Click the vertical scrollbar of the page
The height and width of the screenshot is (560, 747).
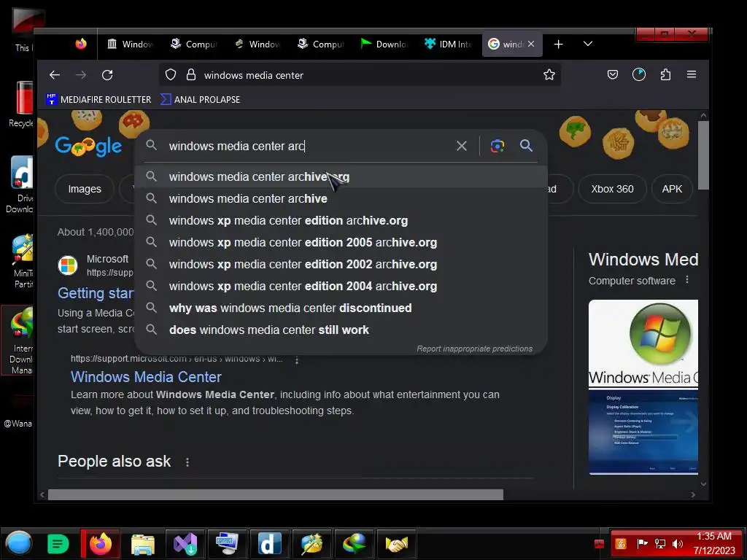pyautogui.click(x=703, y=155)
